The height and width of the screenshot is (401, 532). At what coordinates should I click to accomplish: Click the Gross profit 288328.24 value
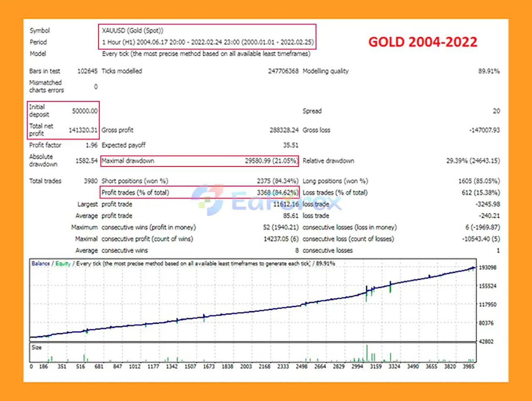(x=284, y=130)
